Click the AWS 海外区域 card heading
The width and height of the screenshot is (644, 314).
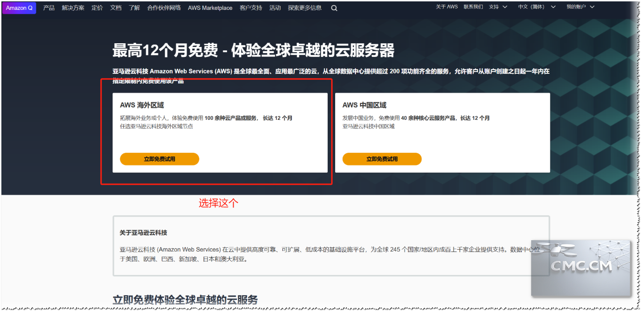142,105
